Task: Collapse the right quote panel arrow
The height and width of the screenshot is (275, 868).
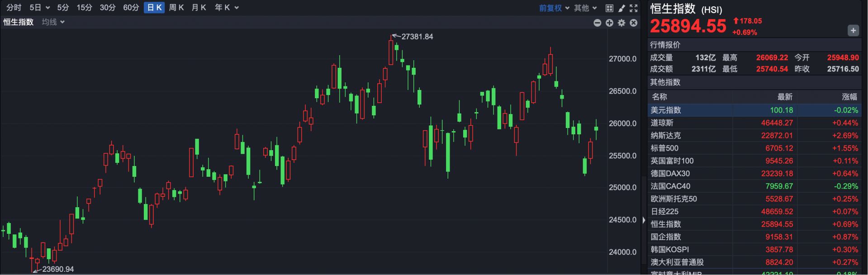Action: [x=644, y=220]
